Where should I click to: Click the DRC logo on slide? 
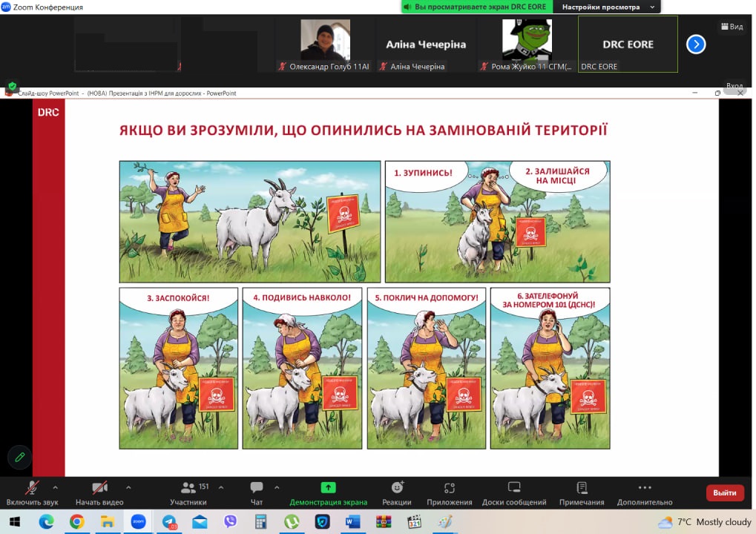(48, 112)
